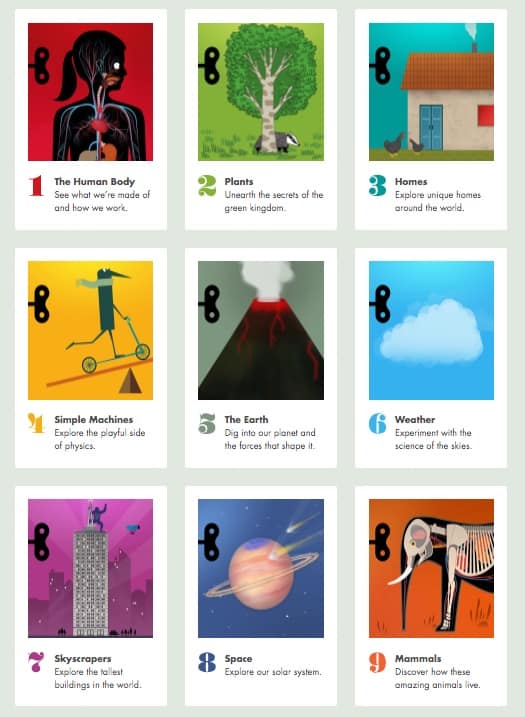Click the wind-up key icon on Plants
525x717 pixels.
209,66
